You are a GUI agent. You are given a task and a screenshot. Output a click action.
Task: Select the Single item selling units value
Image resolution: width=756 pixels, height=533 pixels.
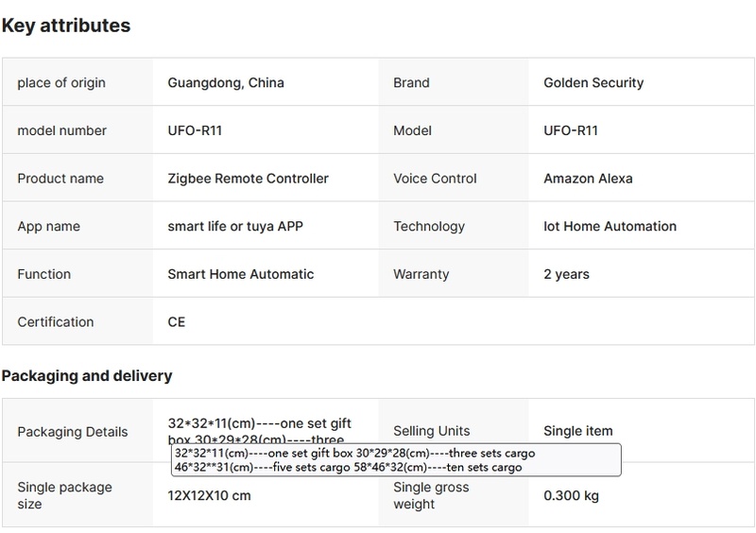click(578, 431)
